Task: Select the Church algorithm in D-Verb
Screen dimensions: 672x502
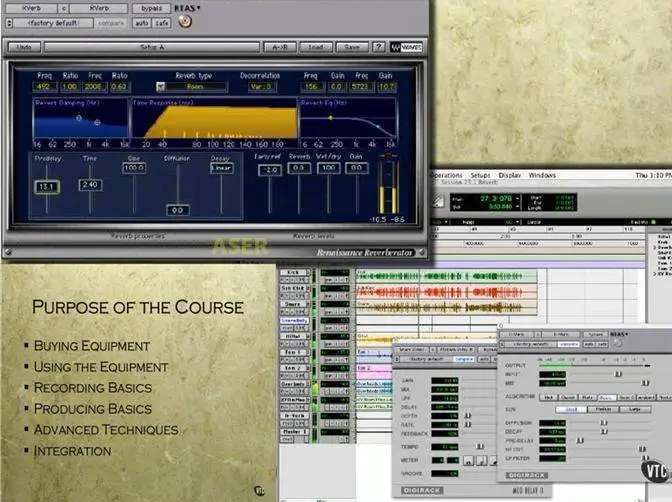Action: 567,397
